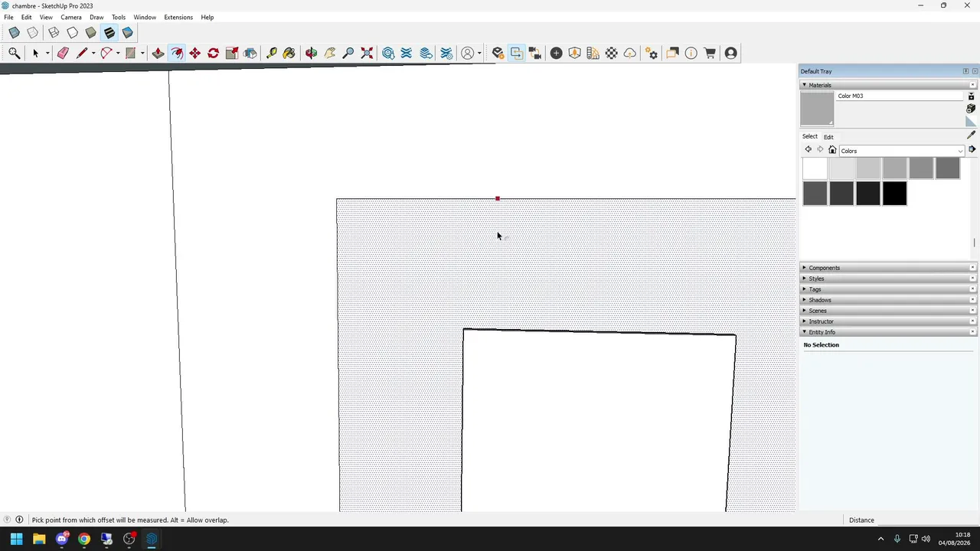This screenshot has height=551, width=980.
Task: Select the Arc tool
Action: 106,53
